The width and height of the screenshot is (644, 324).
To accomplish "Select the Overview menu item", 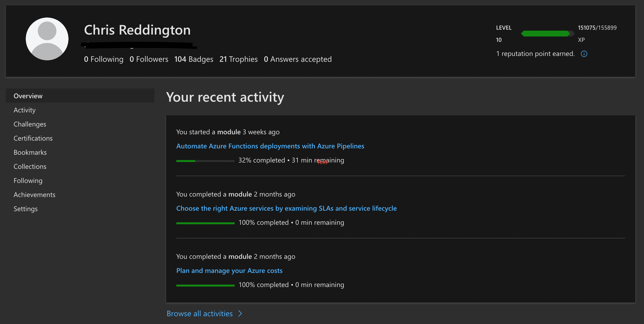I will 28,95.
